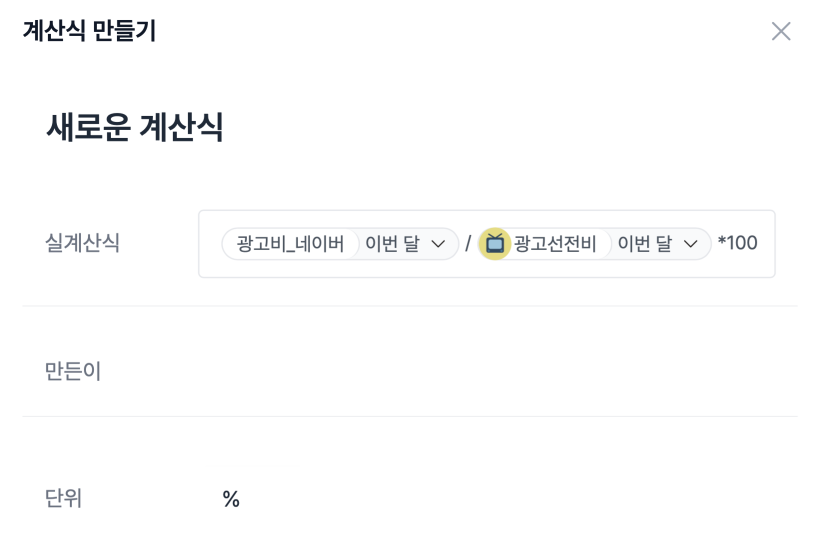Click the *100 multiplier in the formula

click(x=738, y=244)
